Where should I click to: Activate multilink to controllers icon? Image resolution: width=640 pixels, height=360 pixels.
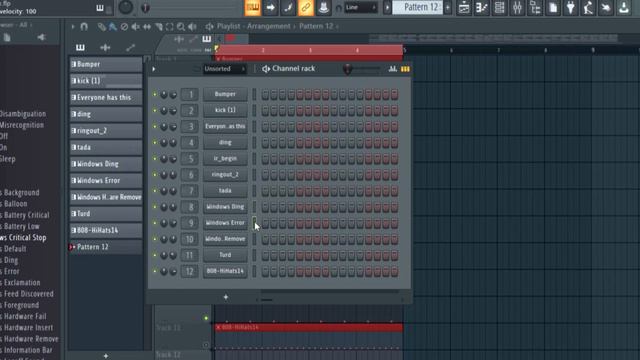[x=324, y=7]
